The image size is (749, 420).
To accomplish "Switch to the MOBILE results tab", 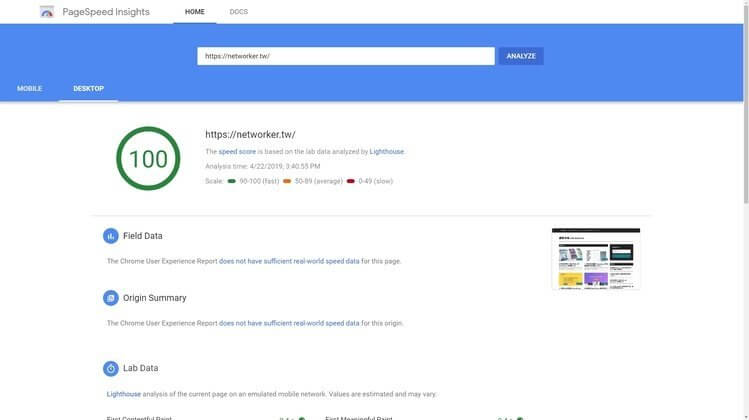I will coord(30,88).
